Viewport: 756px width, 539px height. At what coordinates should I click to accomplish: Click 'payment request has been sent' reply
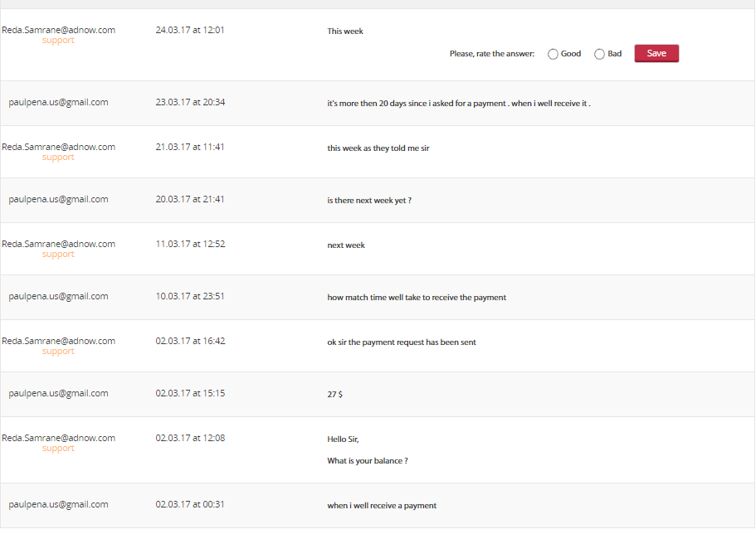click(402, 342)
